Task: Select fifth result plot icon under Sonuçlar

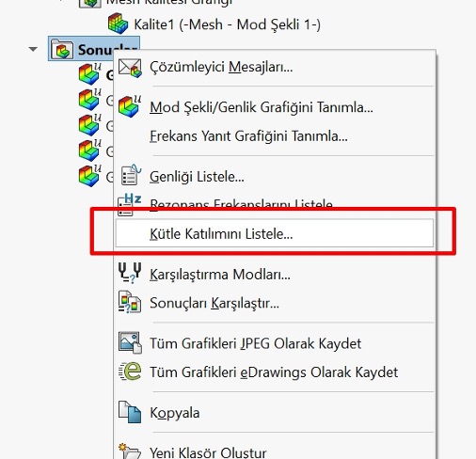Action: click(90, 176)
